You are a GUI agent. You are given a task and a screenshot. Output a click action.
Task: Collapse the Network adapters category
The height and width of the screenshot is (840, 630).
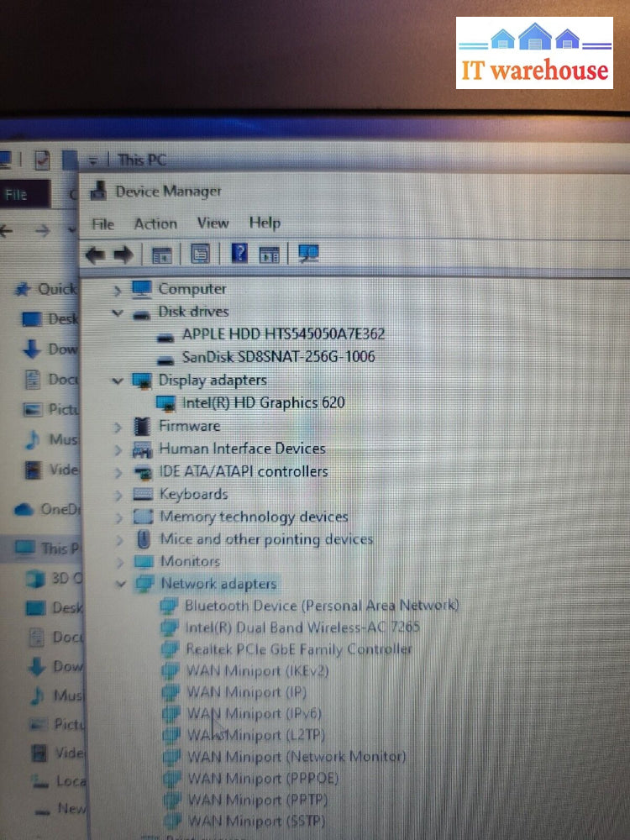[120, 583]
